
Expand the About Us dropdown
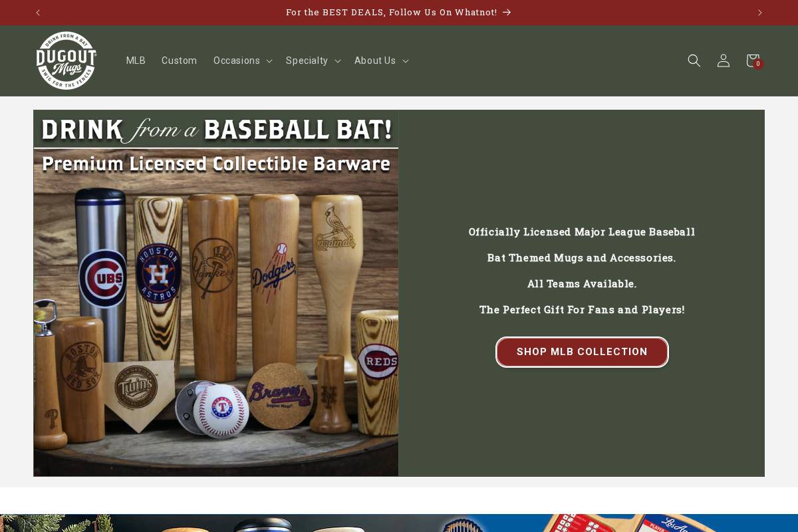point(380,61)
